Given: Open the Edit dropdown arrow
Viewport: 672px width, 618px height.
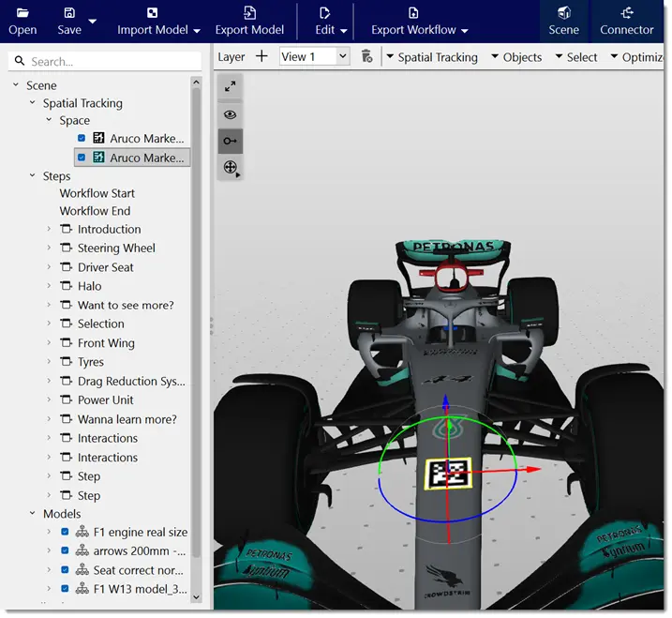Looking at the screenshot, I should pos(343,31).
